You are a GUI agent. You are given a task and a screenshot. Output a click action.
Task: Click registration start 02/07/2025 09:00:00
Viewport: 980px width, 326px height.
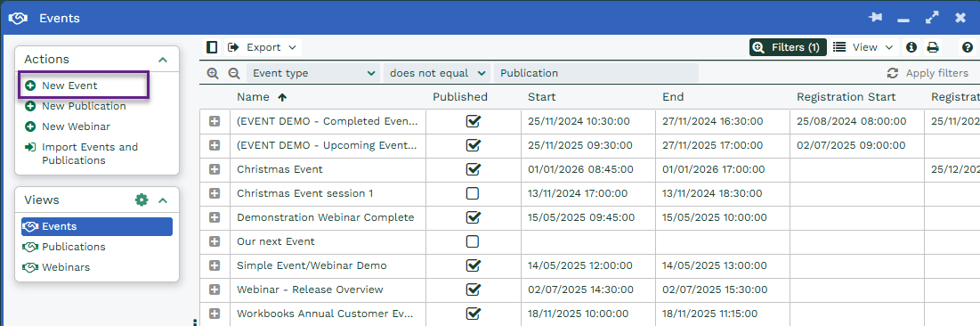[851, 145]
